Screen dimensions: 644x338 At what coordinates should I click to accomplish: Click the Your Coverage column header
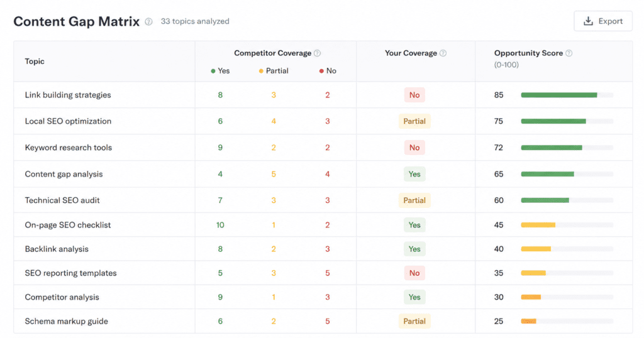[x=411, y=53]
